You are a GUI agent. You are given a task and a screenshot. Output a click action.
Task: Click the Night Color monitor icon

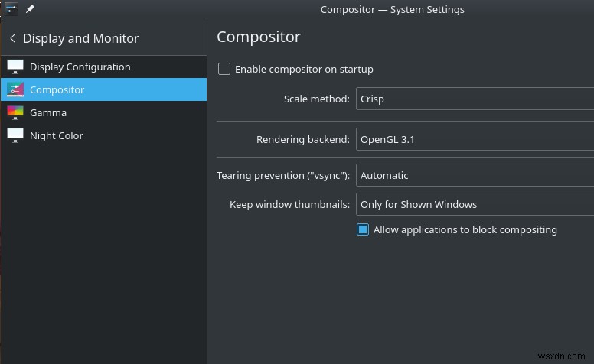pos(15,135)
